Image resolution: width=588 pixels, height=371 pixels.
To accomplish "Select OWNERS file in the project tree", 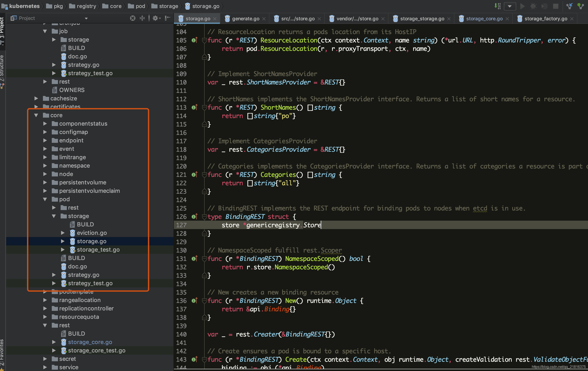I will [x=71, y=90].
